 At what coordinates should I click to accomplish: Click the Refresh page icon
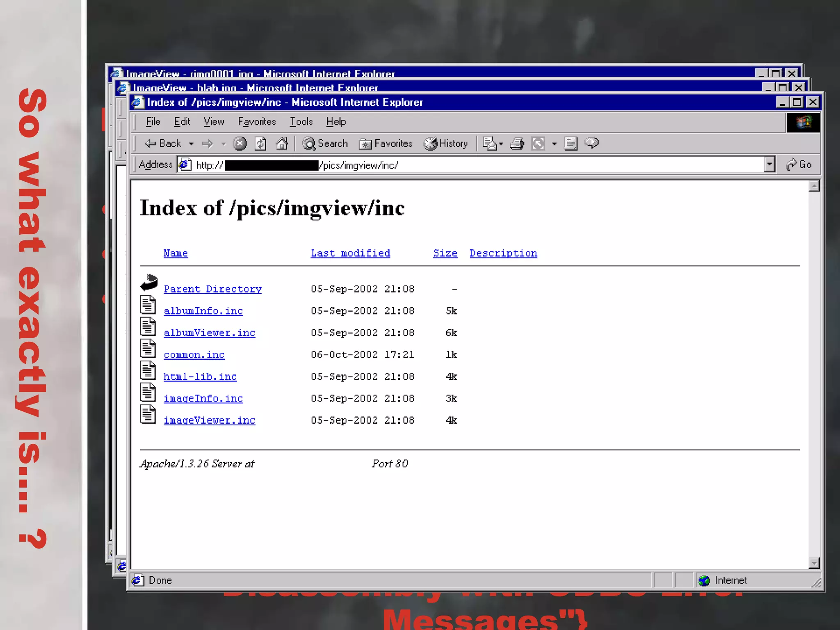point(260,144)
